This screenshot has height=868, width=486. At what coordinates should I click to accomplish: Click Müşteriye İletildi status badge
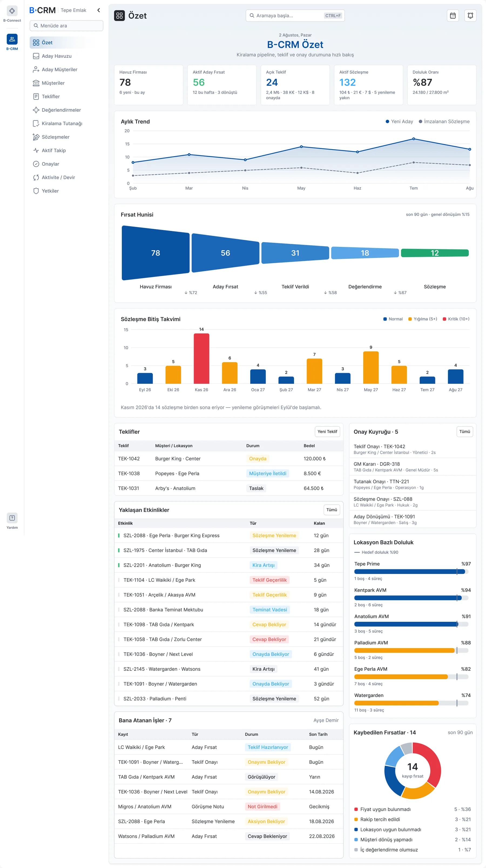pos(268,473)
